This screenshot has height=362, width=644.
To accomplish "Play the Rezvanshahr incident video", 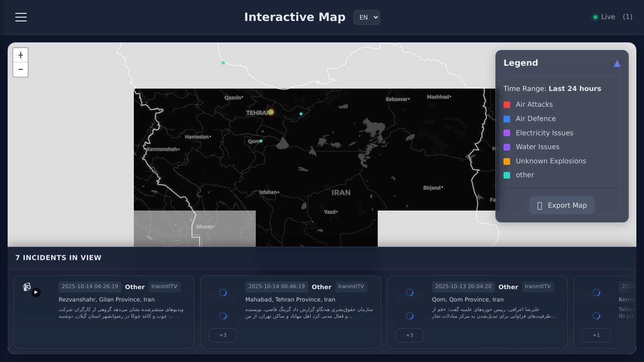I will 36,292.
